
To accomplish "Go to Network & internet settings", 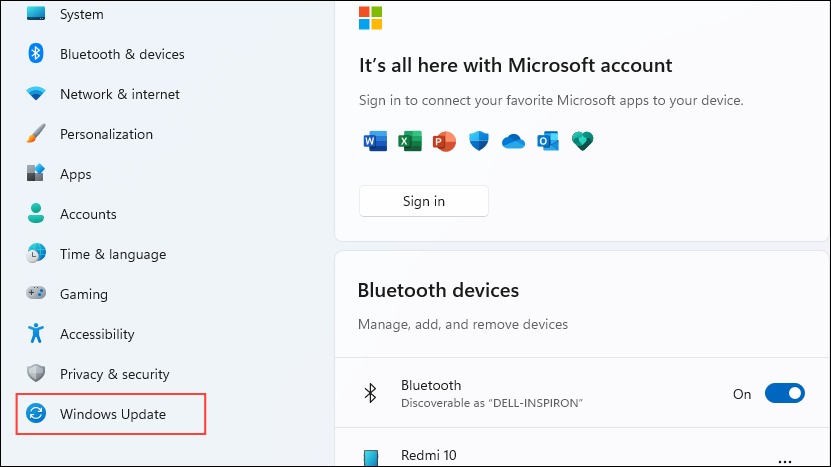I will click(119, 94).
